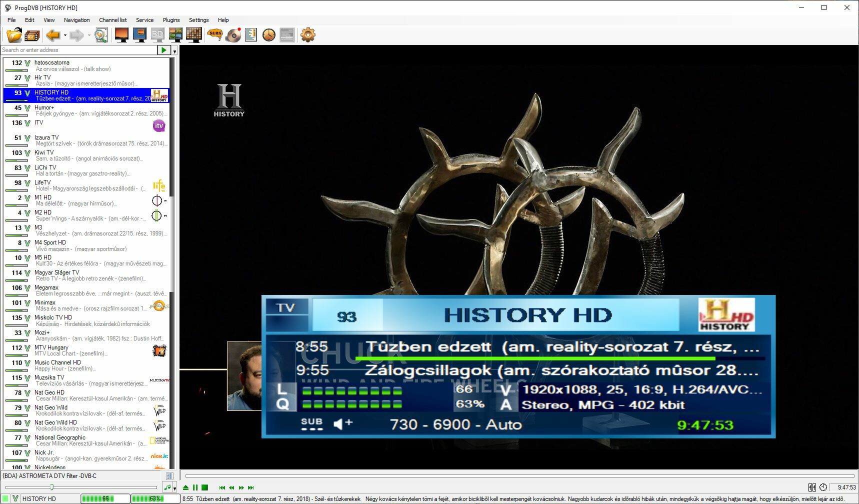Click the green music note audio icon

(167, 487)
